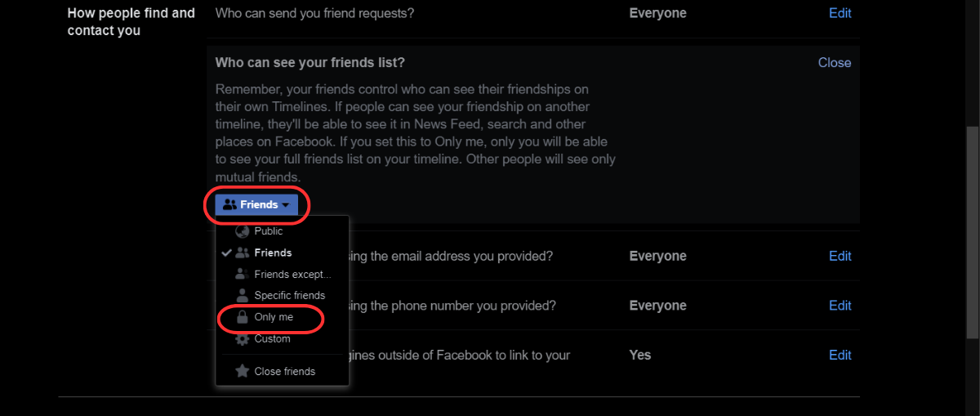Edit the phone number lookup setting
The height and width of the screenshot is (416, 980).
click(x=840, y=306)
